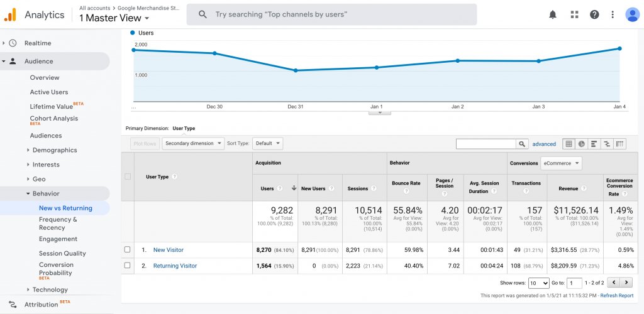Open Engagement report
This screenshot has height=314, width=644.
pyautogui.click(x=58, y=239)
